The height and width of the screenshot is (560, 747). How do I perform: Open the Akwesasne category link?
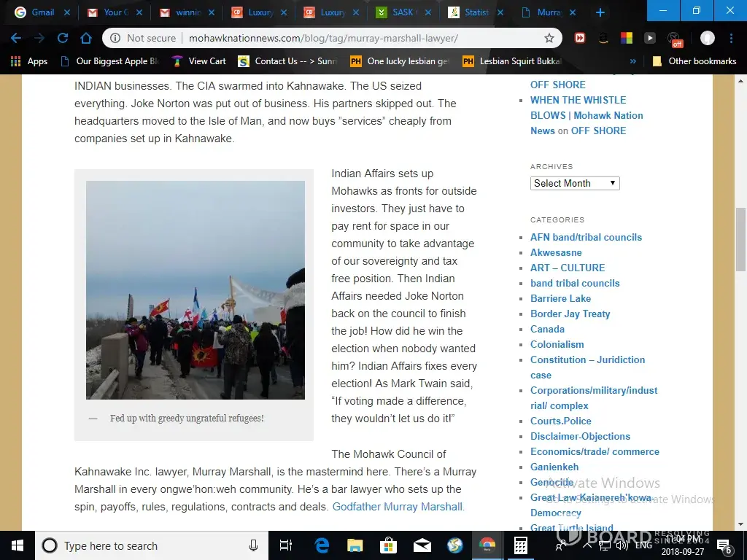[x=556, y=252]
